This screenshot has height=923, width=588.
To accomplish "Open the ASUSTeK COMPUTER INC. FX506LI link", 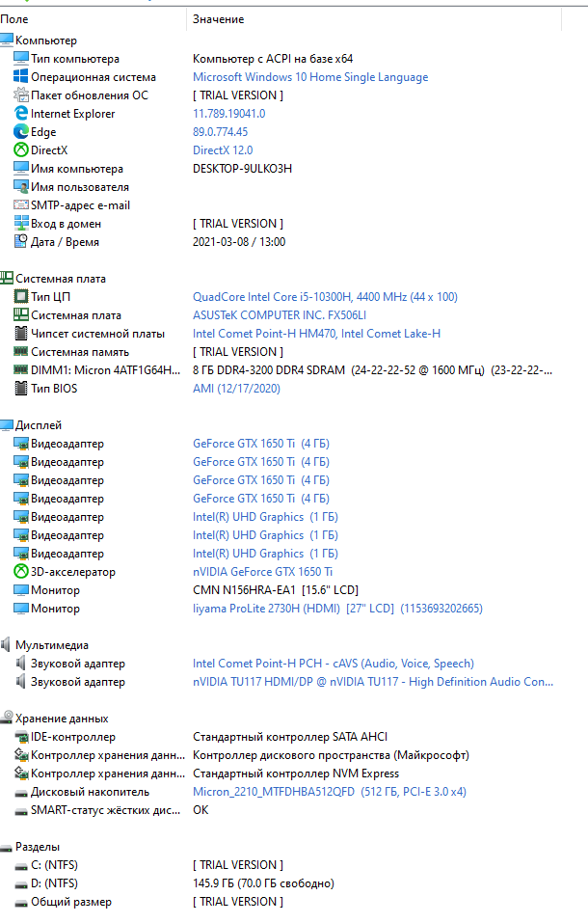I will click(279, 314).
